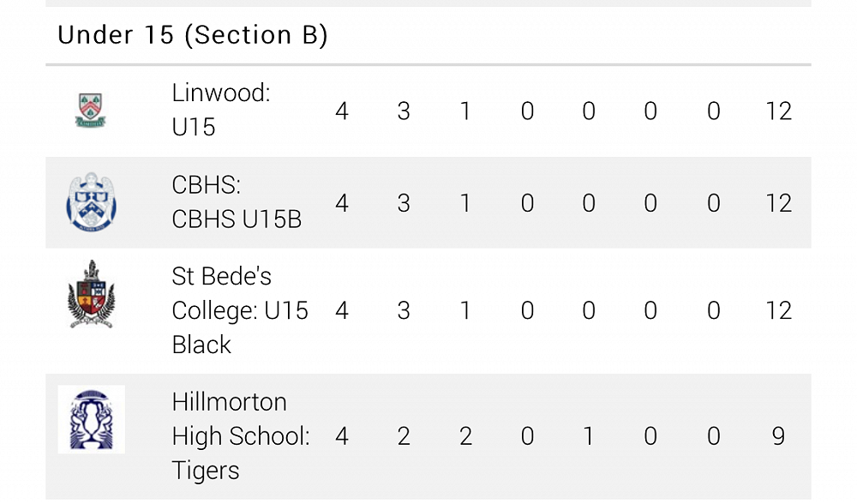
Task: Click the Linwood U15 team crest
Action: [x=91, y=111]
